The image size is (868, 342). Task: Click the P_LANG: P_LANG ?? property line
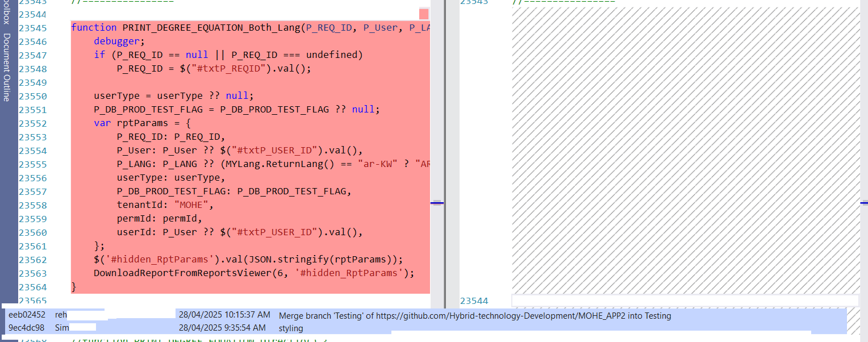273,164
